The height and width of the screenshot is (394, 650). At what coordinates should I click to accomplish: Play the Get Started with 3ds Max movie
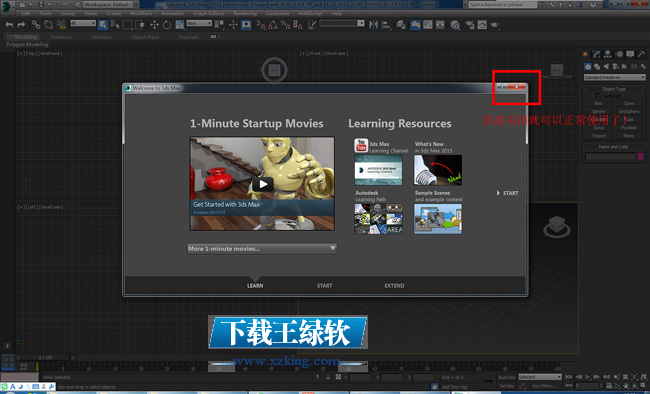tap(263, 184)
